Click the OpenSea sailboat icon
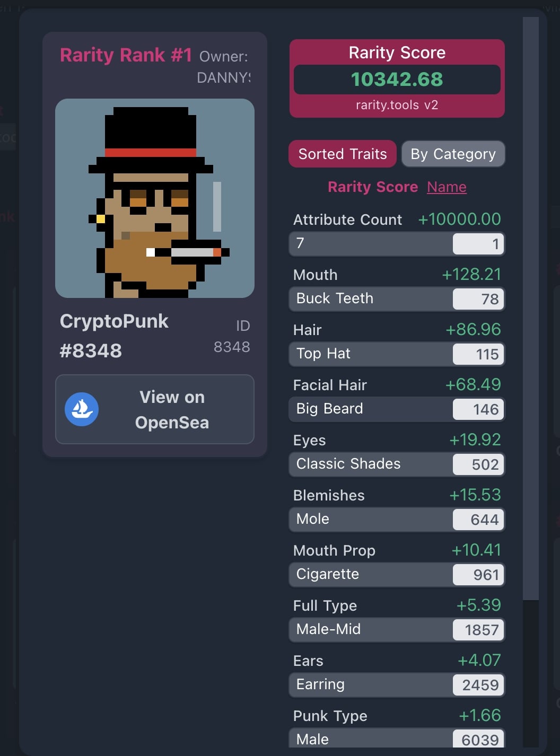The height and width of the screenshot is (756, 560). (82, 409)
